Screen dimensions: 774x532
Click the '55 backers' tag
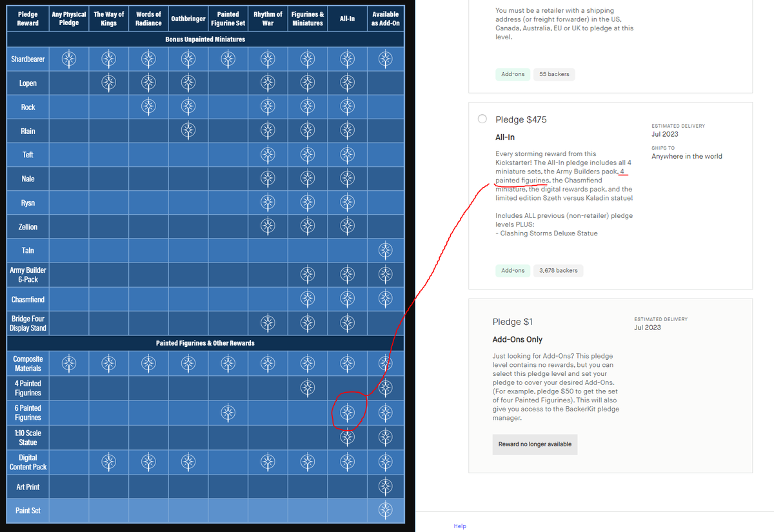coord(554,74)
